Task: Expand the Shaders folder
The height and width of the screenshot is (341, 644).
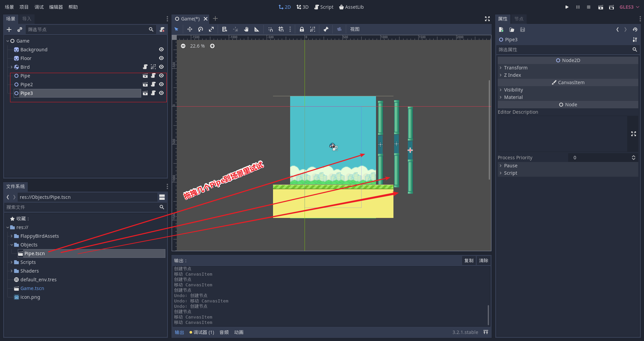Action: pyautogui.click(x=12, y=271)
